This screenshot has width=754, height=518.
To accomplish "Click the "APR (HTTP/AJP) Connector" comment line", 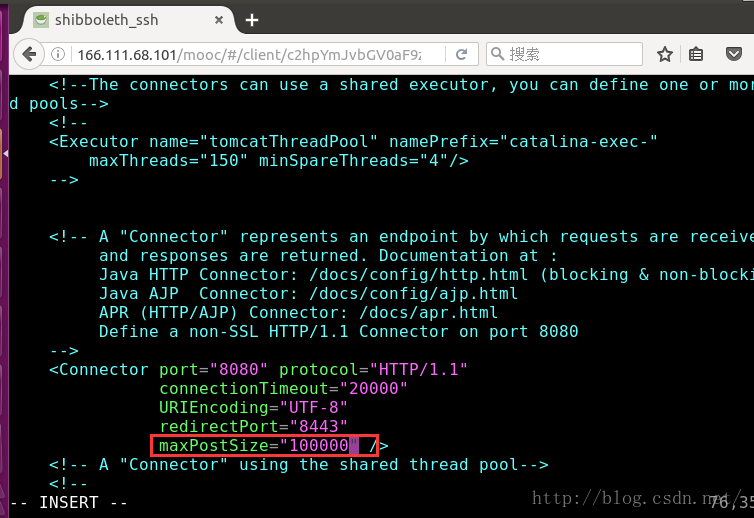I will pos(298,312).
